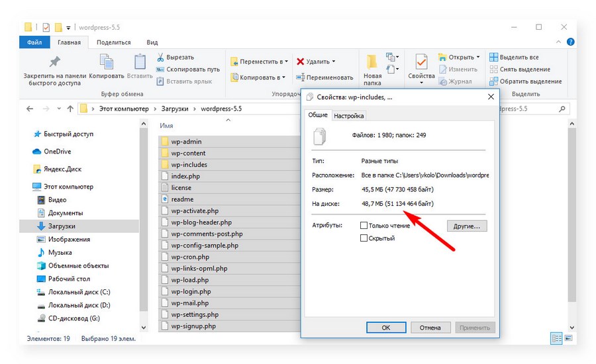The height and width of the screenshot is (364, 596).
Task: Close the Properties (Свойства) dialog
Action: 491,97
